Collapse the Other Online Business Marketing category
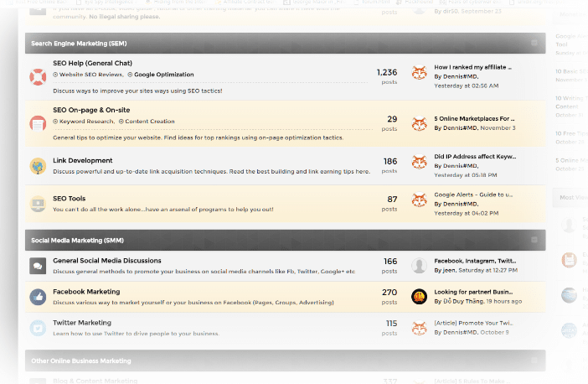 point(534,361)
